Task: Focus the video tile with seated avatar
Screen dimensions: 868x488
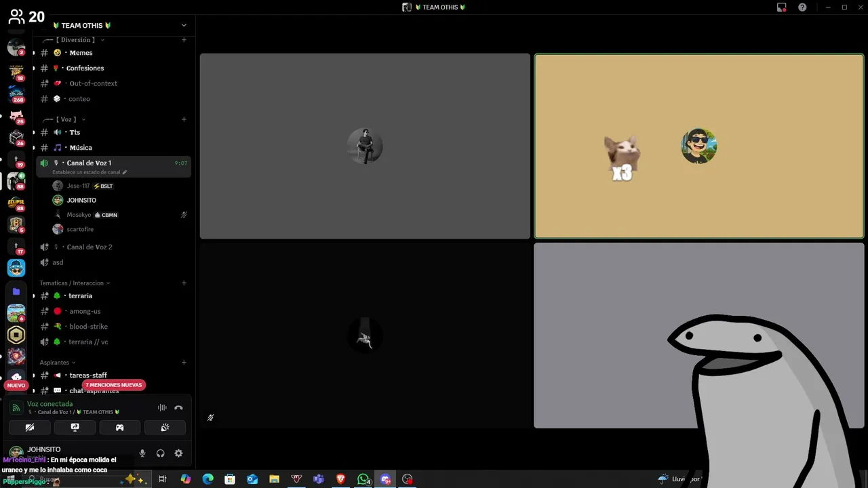Action: pyautogui.click(x=365, y=146)
